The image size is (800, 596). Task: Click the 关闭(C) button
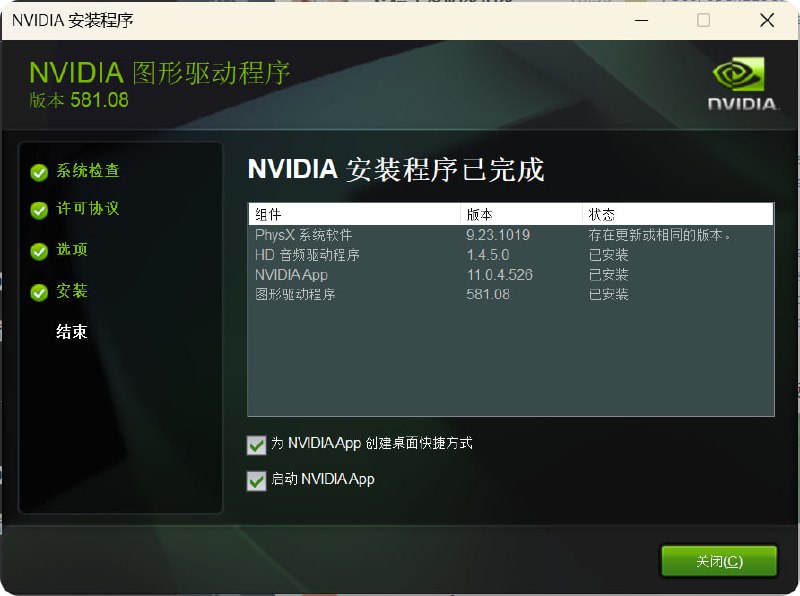pyautogui.click(x=719, y=561)
